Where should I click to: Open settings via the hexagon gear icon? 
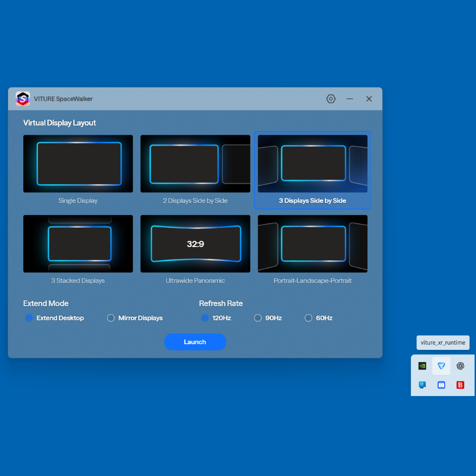[x=331, y=99]
